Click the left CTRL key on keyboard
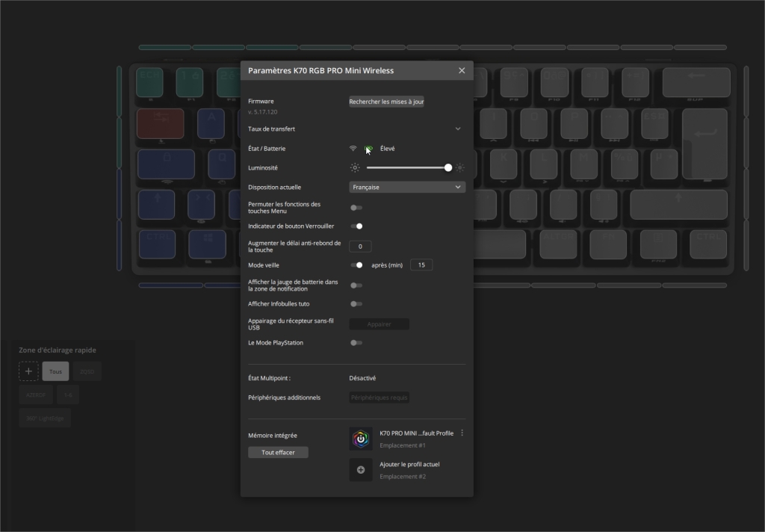The height and width of the screenshot is (532, 765). pos(157,244)
